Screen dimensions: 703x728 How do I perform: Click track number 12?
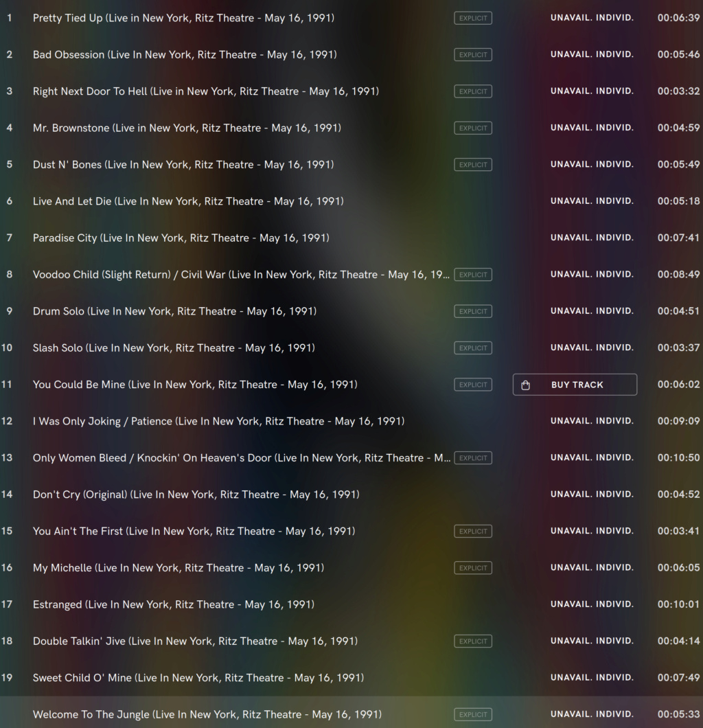pos(7,421)
